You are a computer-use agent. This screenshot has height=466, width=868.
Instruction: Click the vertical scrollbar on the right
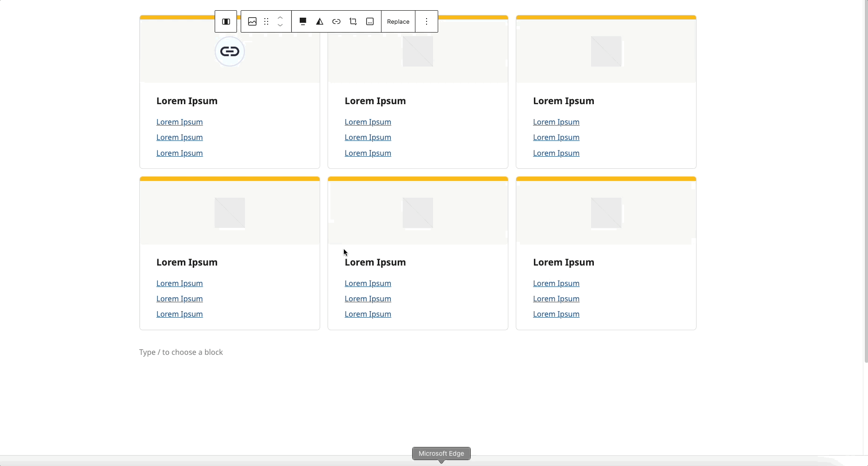coord(866,181)
